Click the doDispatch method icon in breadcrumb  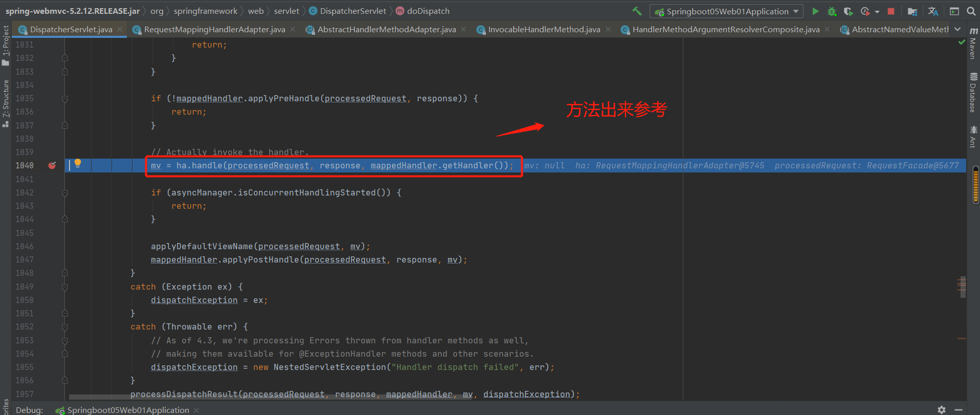click(400, 11)
